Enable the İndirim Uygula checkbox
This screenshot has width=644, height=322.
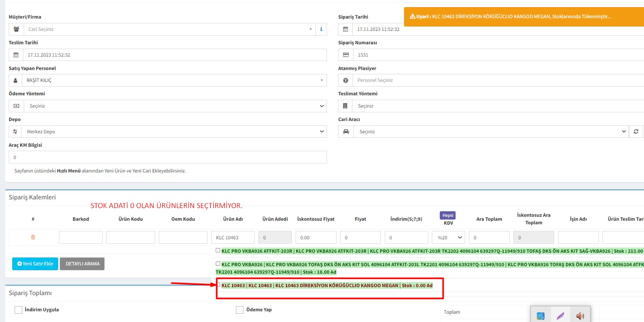click(18, 310)
